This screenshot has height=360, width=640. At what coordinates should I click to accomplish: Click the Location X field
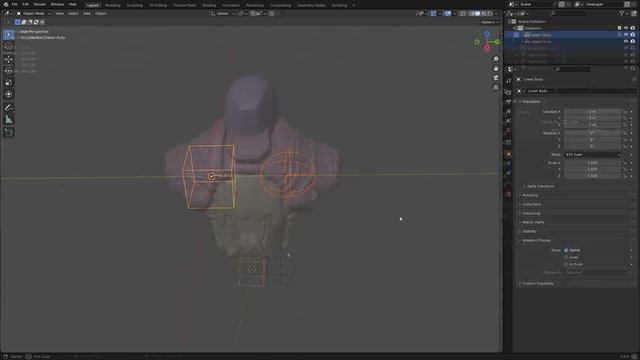592,111
